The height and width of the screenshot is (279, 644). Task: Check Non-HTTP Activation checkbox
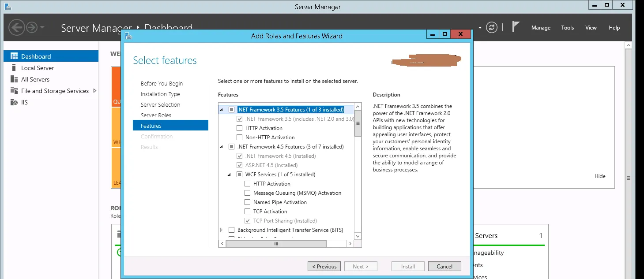click(x=240, y=138)
